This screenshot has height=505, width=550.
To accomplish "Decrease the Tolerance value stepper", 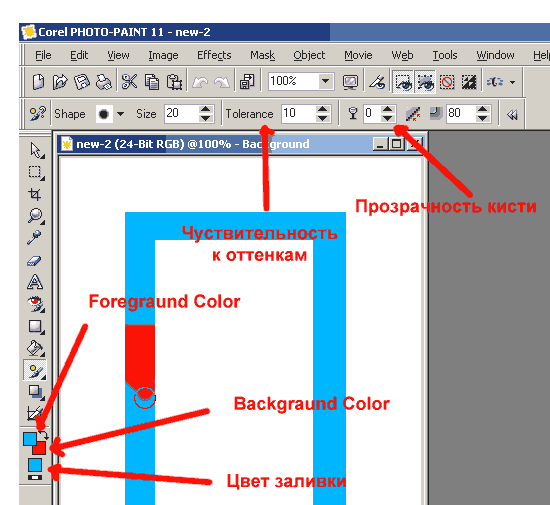I will pos(322,118).
